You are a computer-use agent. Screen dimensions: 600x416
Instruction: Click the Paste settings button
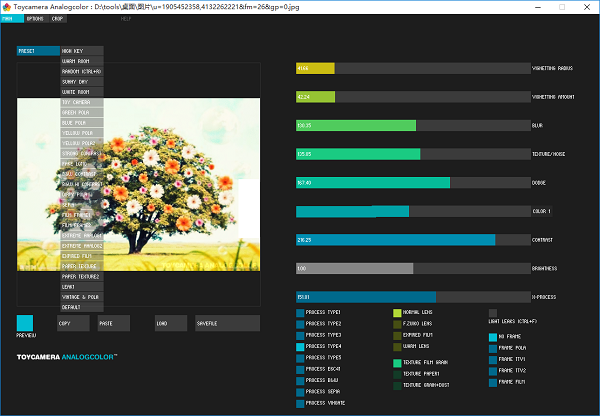112,323
